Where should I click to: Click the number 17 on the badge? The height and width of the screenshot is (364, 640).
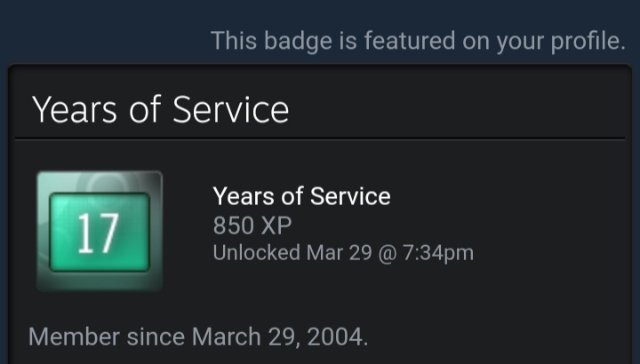pos(97,233)
